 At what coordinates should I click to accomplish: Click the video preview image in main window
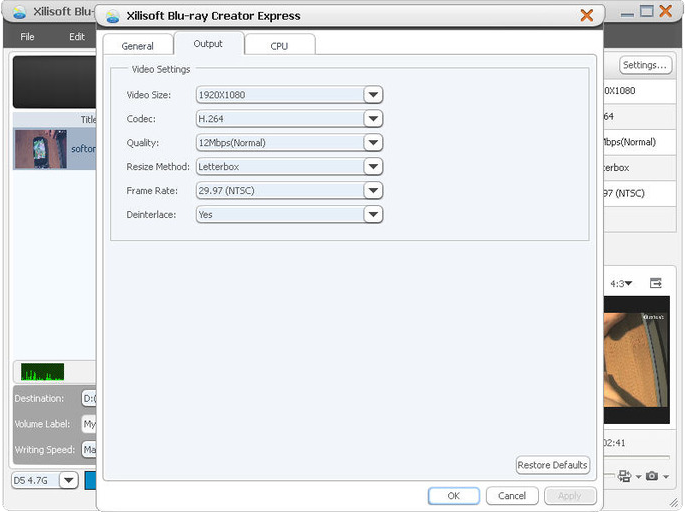tap(637, 360)
